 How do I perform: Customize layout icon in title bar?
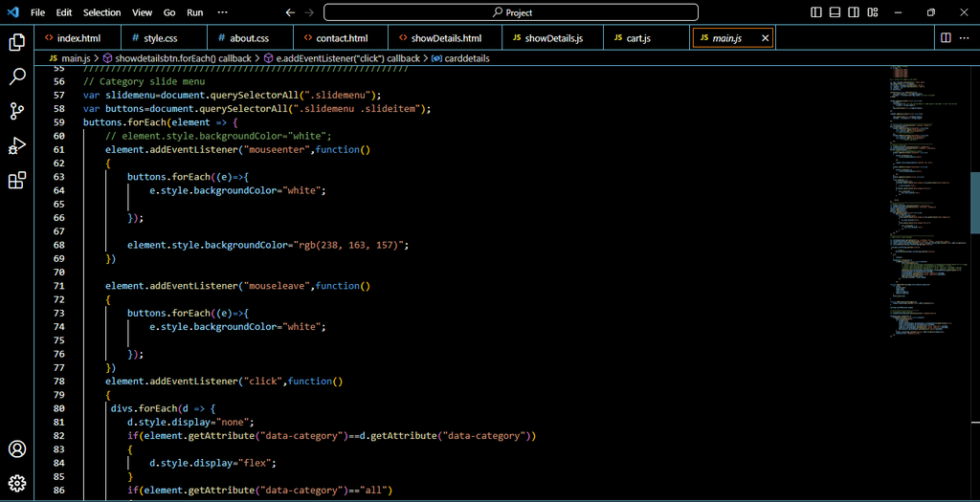coord(873,12)
